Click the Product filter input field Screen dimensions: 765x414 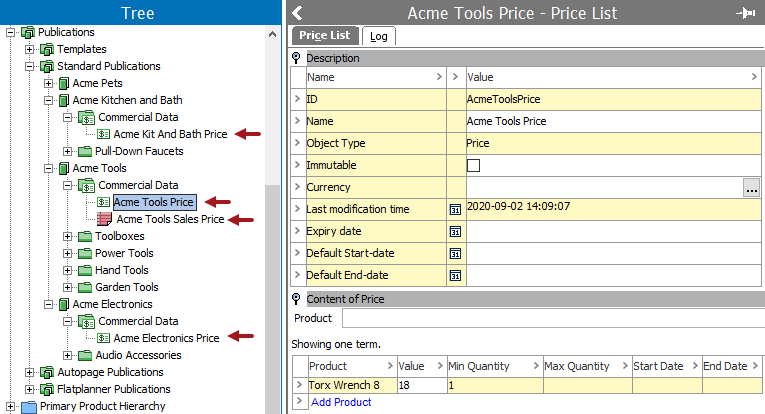pyautogui.click(x=553, y=318)
